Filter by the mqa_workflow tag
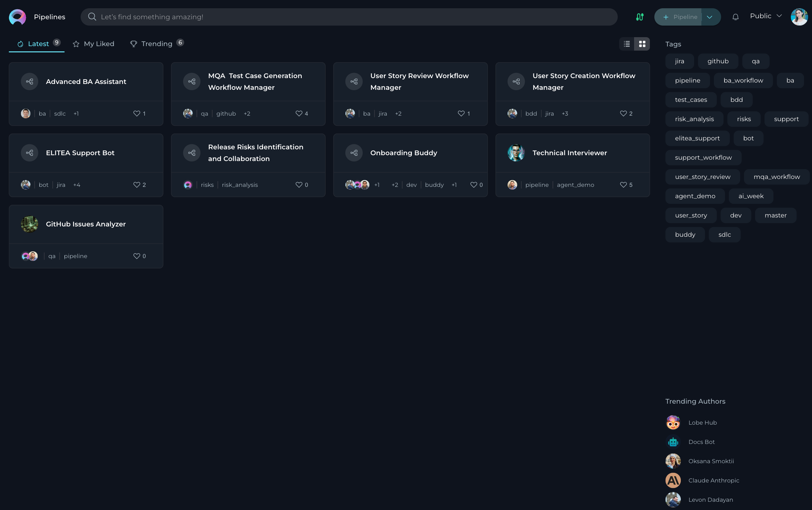 click(777, 177)
